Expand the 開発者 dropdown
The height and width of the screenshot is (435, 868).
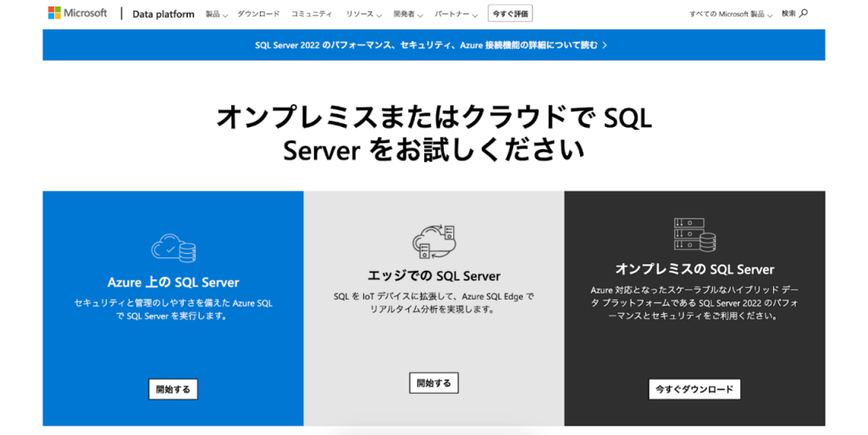[408, 14]
